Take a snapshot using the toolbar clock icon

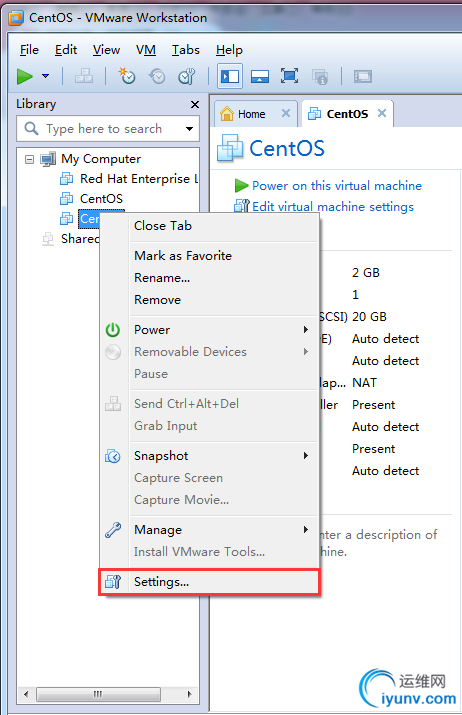(127, 76)
